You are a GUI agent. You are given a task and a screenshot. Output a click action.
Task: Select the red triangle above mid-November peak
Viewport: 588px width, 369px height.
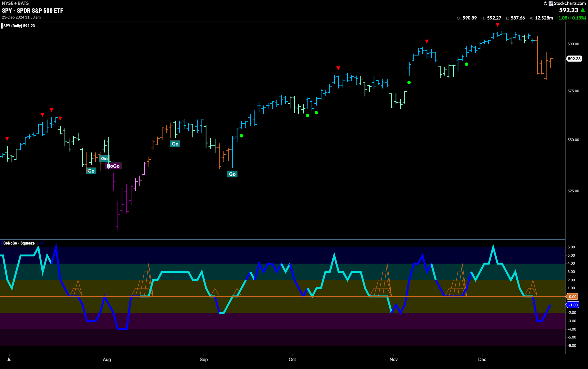point(427,41)
